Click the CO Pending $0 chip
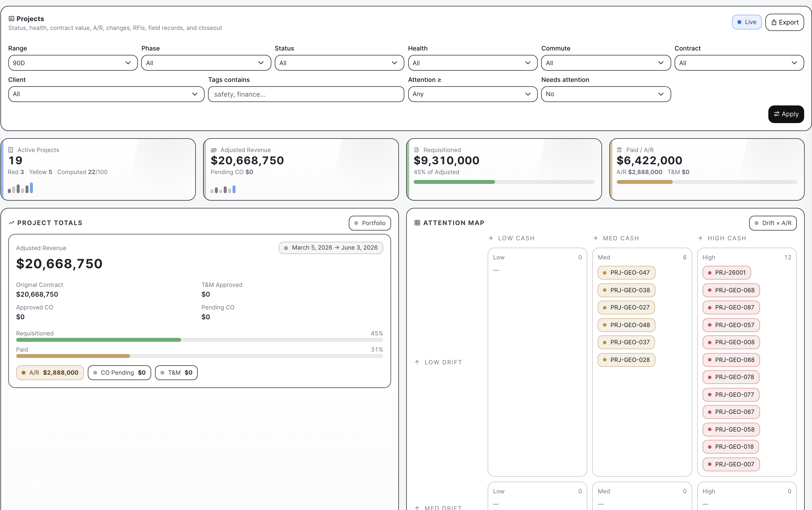The image size is (812, 510). click(x=119, y=372)
